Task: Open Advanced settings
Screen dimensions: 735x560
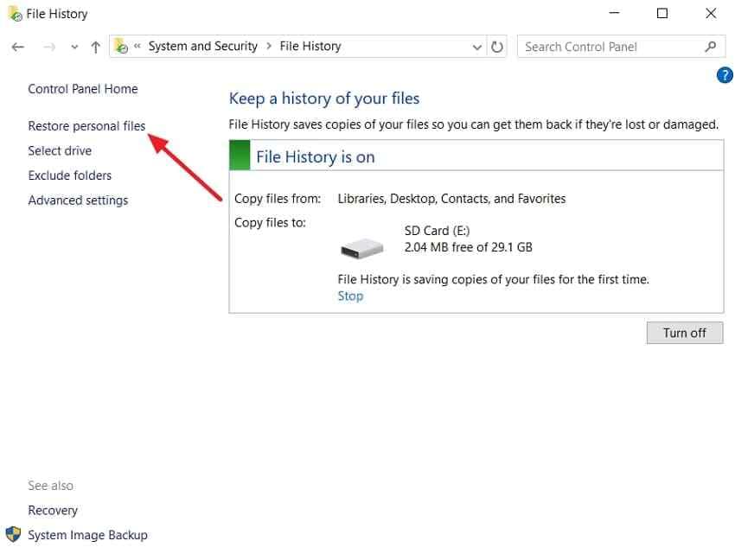Action: [78, 200]
